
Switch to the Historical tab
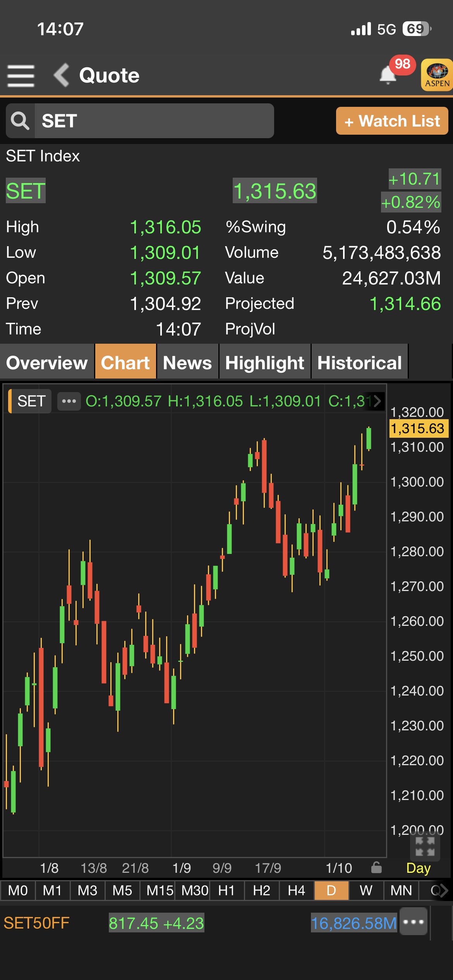359,363
